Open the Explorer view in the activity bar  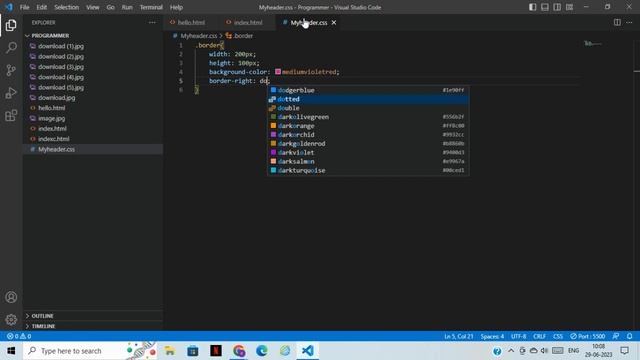tap(11, 25)
